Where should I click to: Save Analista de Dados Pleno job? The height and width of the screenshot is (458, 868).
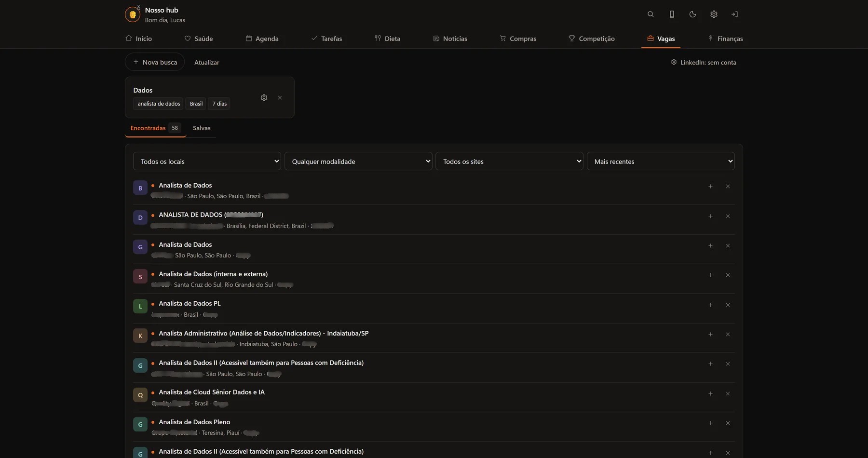click(x=710, y=423)
